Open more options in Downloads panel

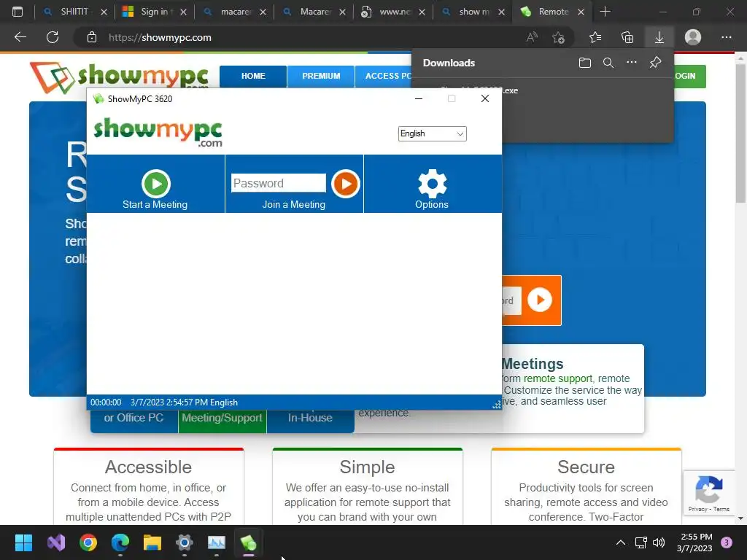click(x=631, y=63)
